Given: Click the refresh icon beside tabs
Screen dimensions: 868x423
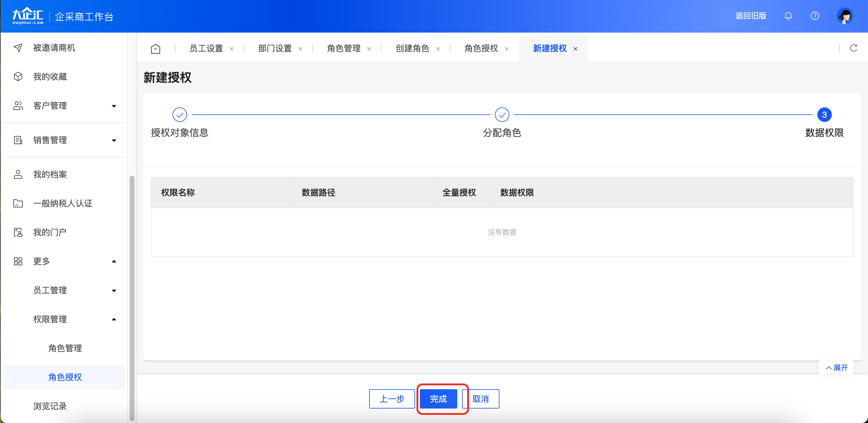Looking at the screenshot, I should tap(853, 48).
